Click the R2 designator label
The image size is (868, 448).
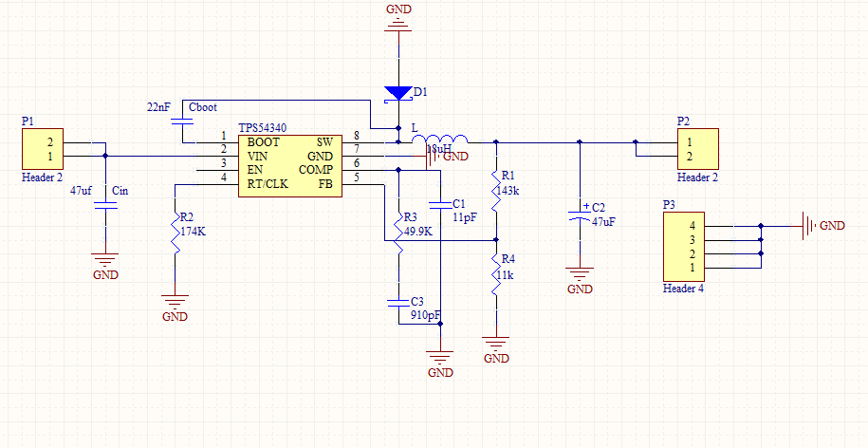click(187, 217)
